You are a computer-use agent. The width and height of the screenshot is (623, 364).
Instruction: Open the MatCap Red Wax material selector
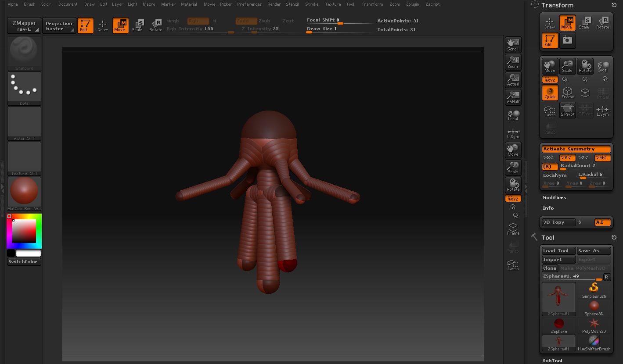[24, 194]
